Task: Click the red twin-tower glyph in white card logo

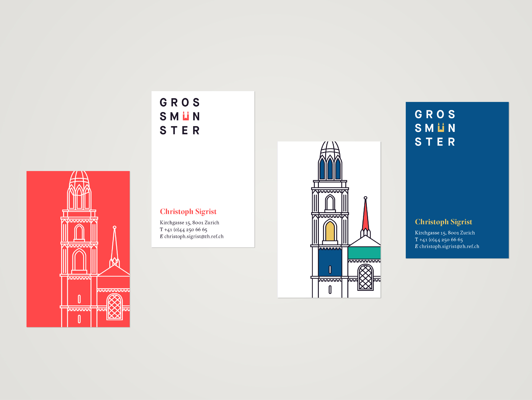Action: click(x=186, y=116)
